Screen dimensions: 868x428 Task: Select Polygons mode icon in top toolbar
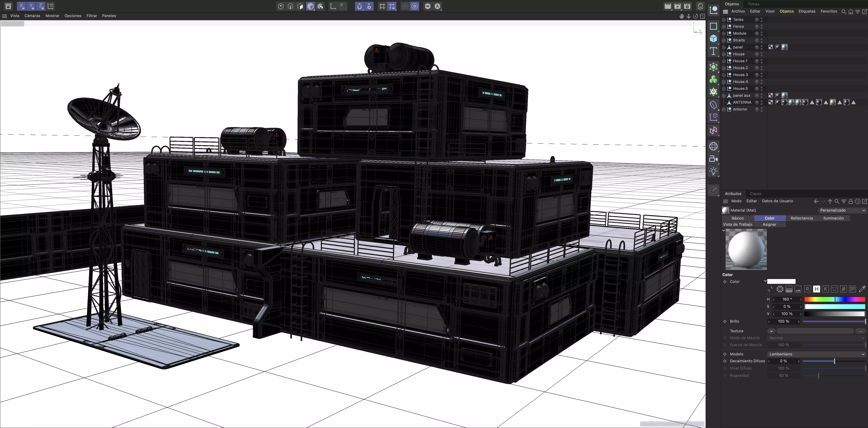click(x=300, y=6)
